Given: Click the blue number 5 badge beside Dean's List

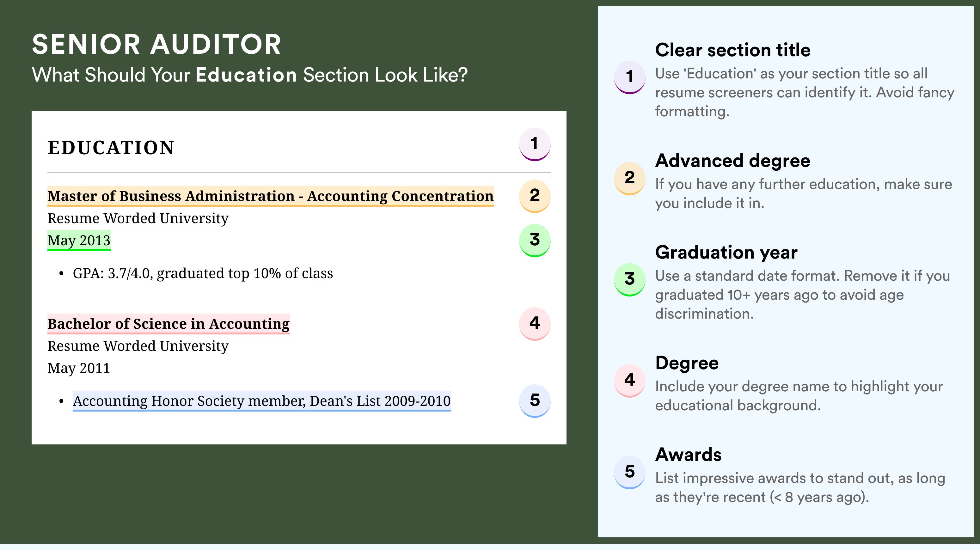Looking at the screenshot, I should click(535, 401).
